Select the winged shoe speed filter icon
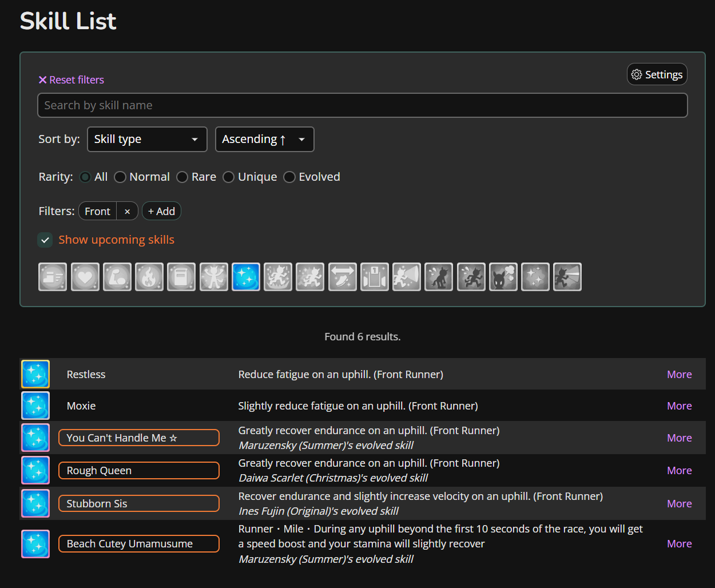 (x=53, y=277)
